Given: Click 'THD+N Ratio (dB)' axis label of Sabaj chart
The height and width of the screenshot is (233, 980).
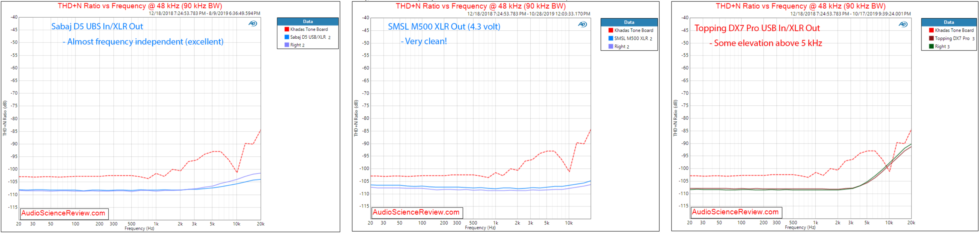Looking at the screenshot, I should (x=5, y=118).
